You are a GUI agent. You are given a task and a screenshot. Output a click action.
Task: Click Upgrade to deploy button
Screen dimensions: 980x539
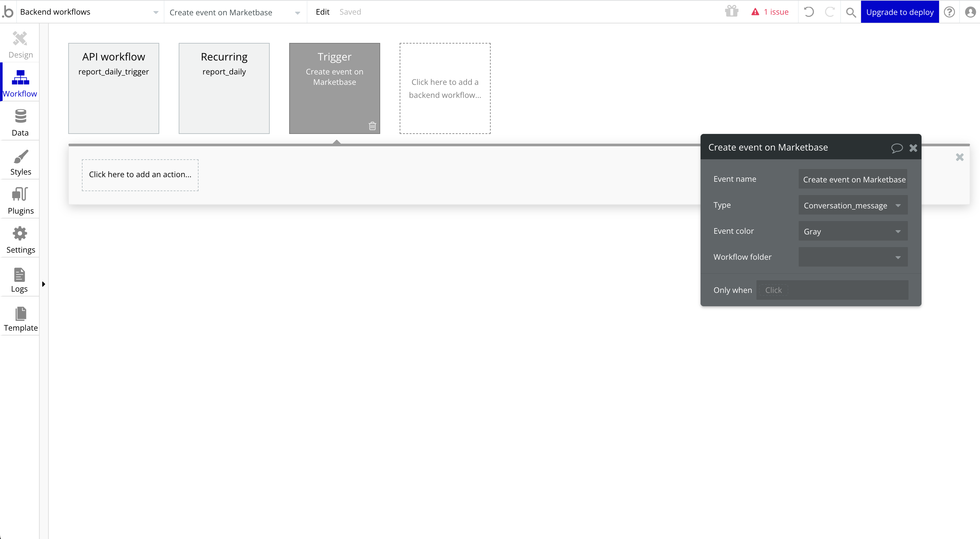(x=899, y=12)
